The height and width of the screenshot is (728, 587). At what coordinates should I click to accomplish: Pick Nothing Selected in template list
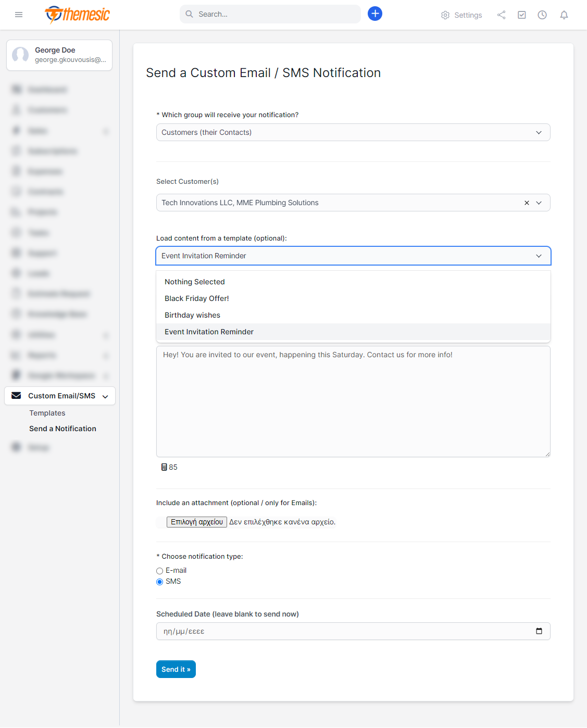click(x=195, y=282)
